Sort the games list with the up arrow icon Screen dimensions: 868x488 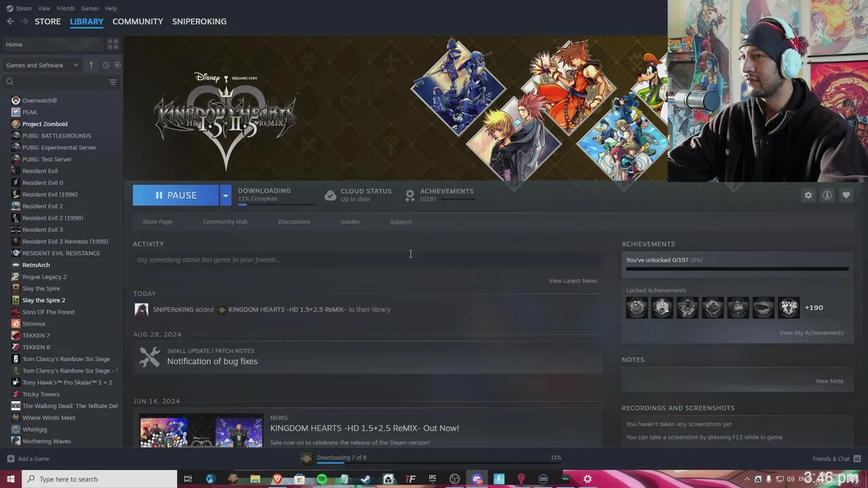point(91,65)
